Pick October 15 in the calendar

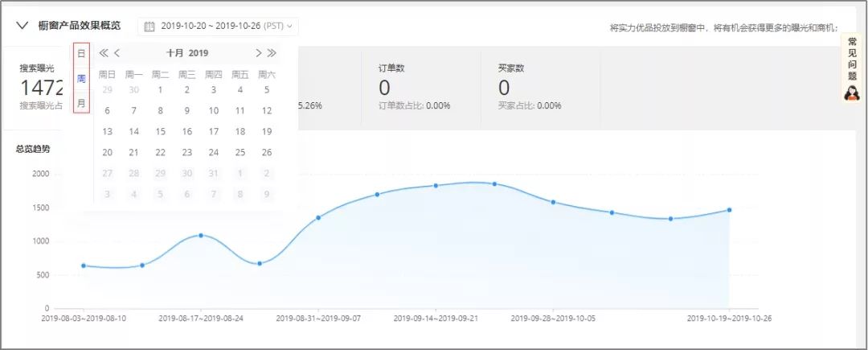tap(161, 131)
